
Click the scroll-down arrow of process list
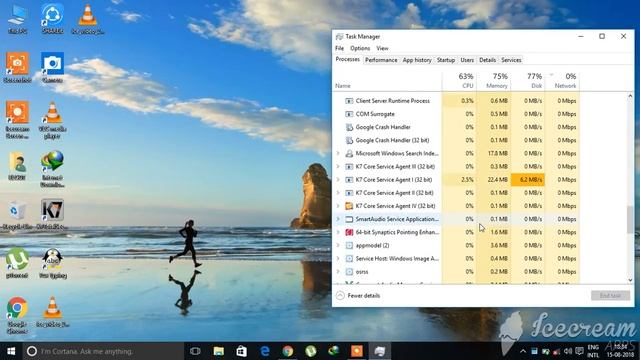630,280
